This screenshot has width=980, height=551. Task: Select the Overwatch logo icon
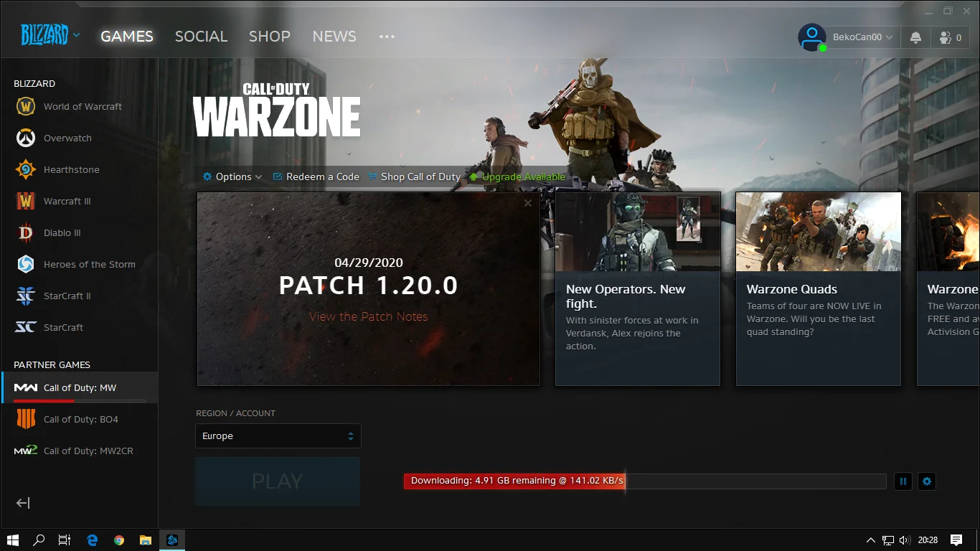click(x=26, y=138)
